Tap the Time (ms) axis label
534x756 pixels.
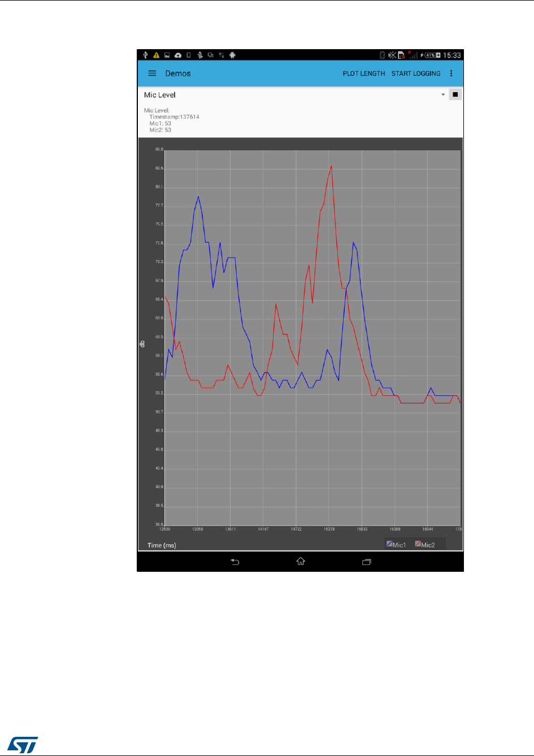[x=162, y=545]
